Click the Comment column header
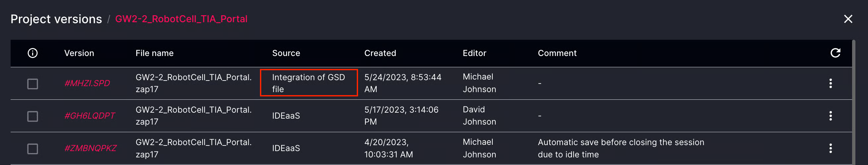868x165 pixels. click(x=557, y=53)
